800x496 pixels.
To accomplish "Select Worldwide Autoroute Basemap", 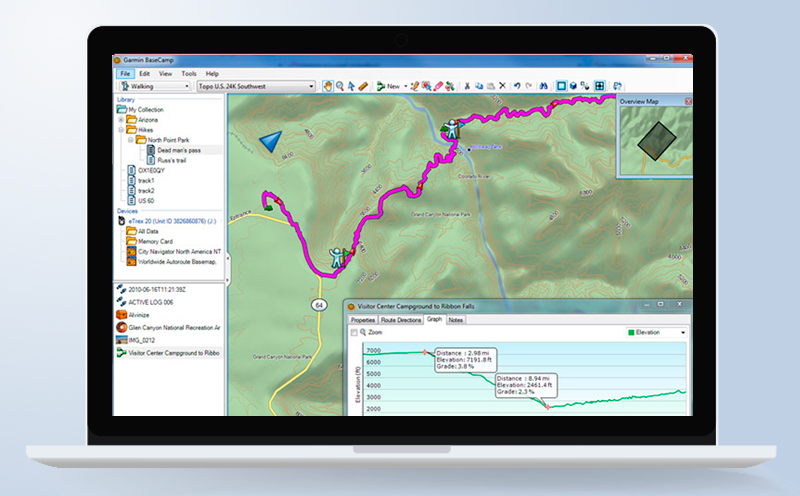I will pyautogui.click(x=177, y=262).
